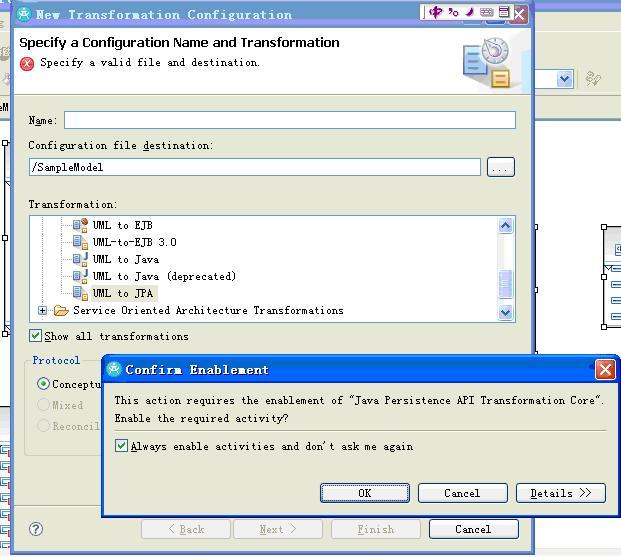Select UML to JPA transformation
The height and width of the screenshot is (557, 621).
click(123, 293)
